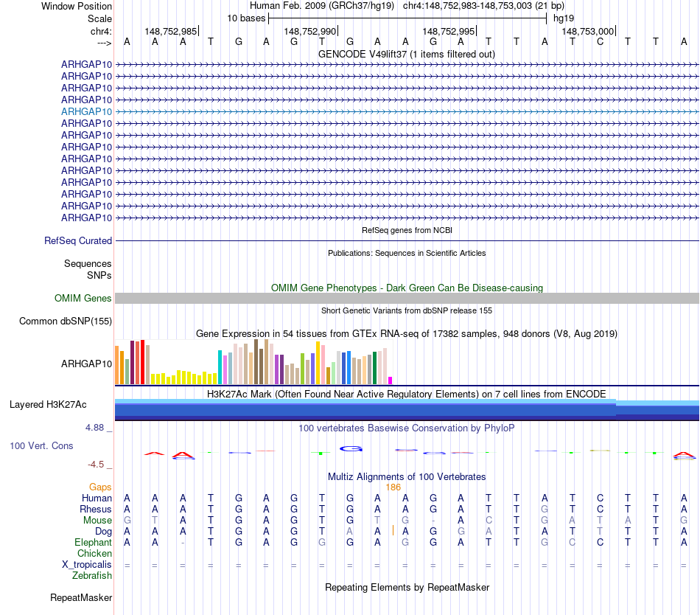The image size is (700, 615).
Task: Select the Chicken alignment row label
Action: (x=94, y=553)
